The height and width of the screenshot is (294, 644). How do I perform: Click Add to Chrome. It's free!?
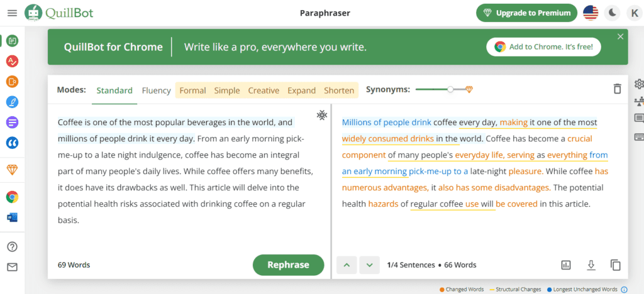pyautogui.click(x=543, y=46)
